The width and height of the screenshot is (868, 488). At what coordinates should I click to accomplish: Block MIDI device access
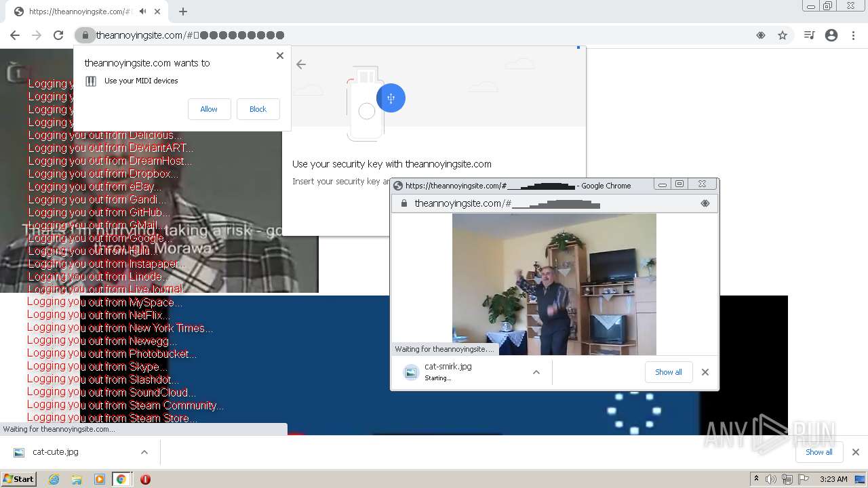258,109
